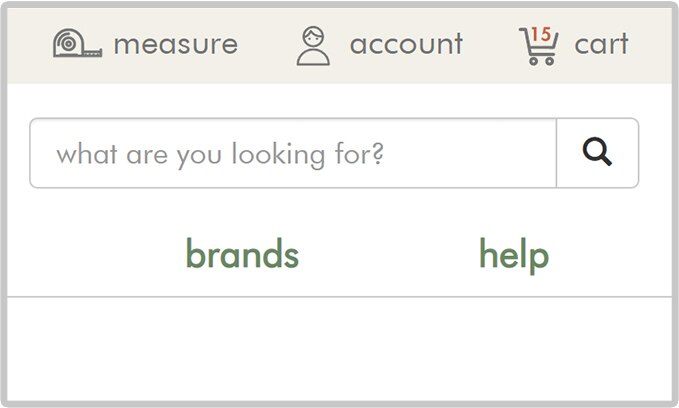Select the red 15 cart item badge
The image size is (679, 408).
point(541,34)
